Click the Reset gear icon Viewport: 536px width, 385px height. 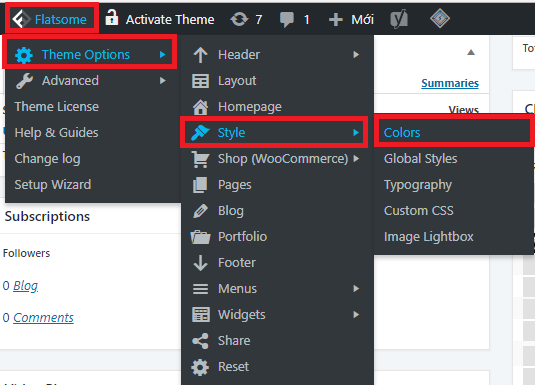(200, 367)
